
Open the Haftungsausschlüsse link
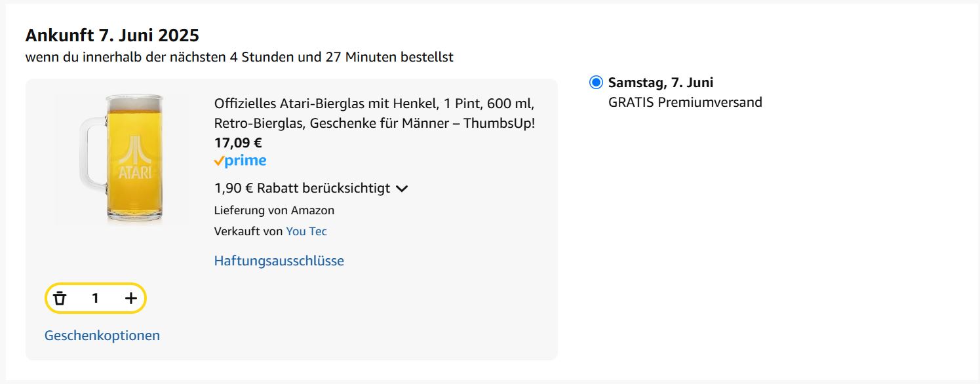279,261
